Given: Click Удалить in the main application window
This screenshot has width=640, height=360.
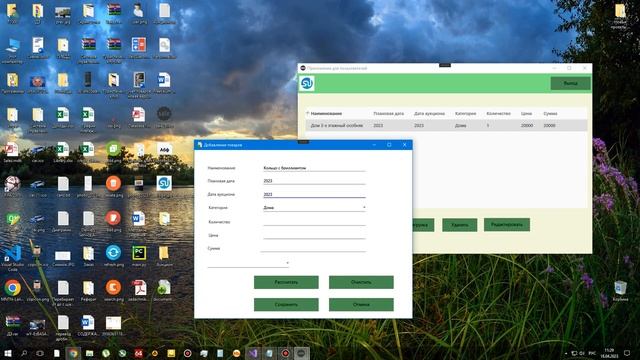Looking at the screenshot, I should click(460, 224).
